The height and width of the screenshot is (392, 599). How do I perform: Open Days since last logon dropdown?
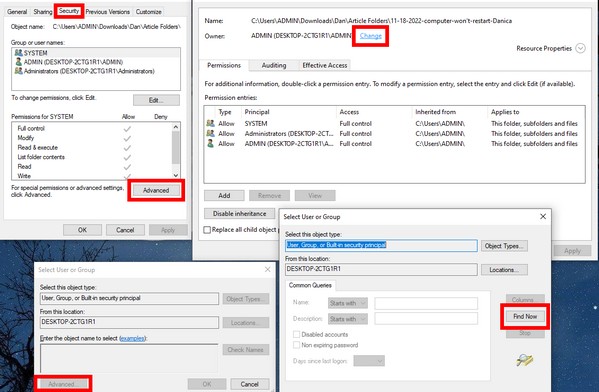pos(369,361)
